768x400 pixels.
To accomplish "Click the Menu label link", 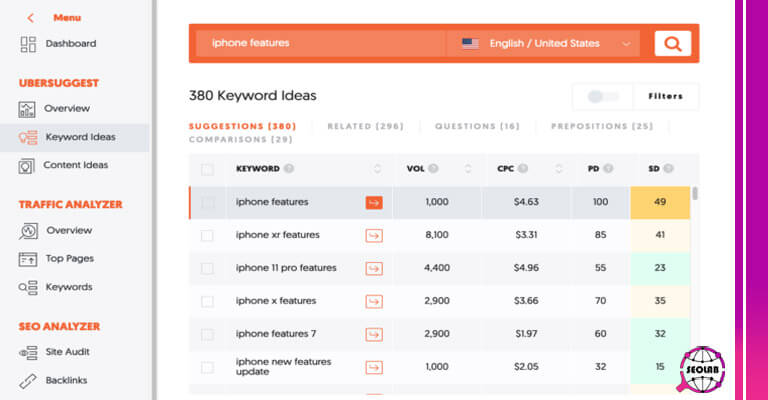I will tap(67, 18).
